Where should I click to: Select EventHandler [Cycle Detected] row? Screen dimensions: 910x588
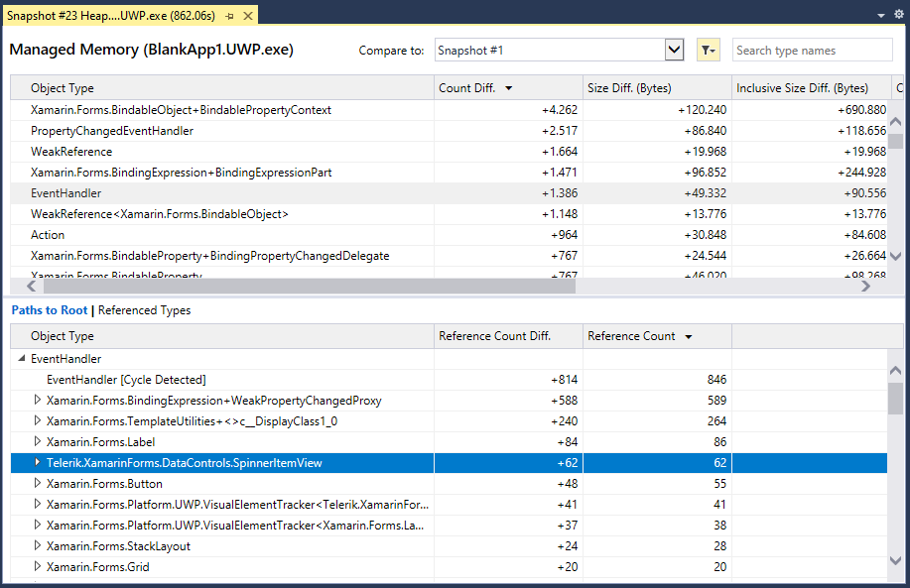449,380
